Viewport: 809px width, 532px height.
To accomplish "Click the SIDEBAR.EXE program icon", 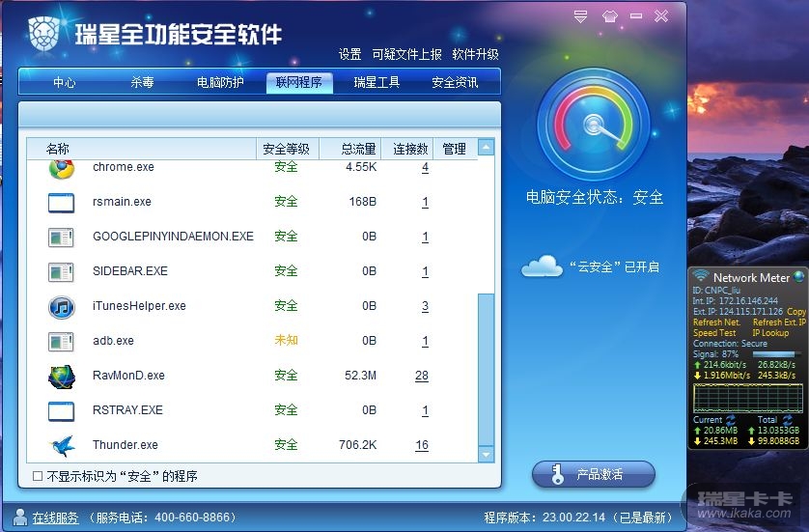I will tap(61, 272).
